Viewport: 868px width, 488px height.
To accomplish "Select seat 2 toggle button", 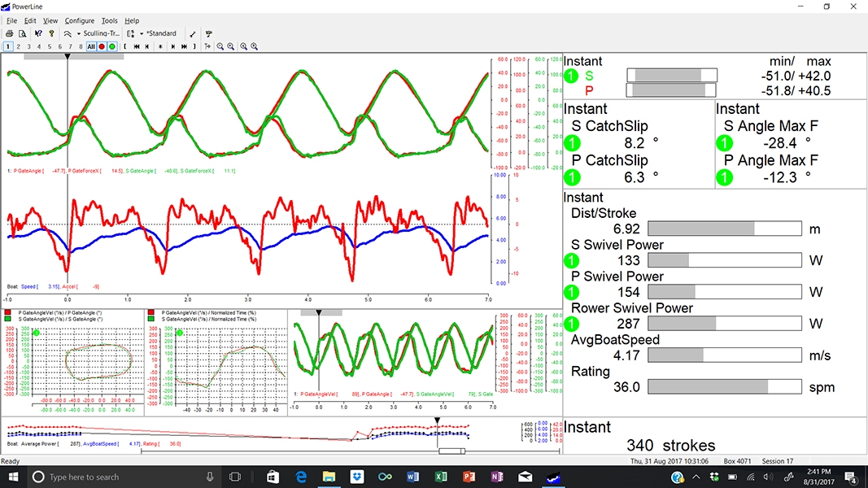I will coord(18,46).
